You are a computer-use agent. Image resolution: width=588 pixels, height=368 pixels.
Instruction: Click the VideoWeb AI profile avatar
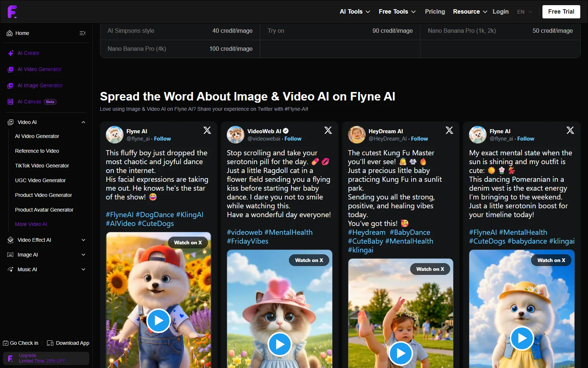pos(236,135)
